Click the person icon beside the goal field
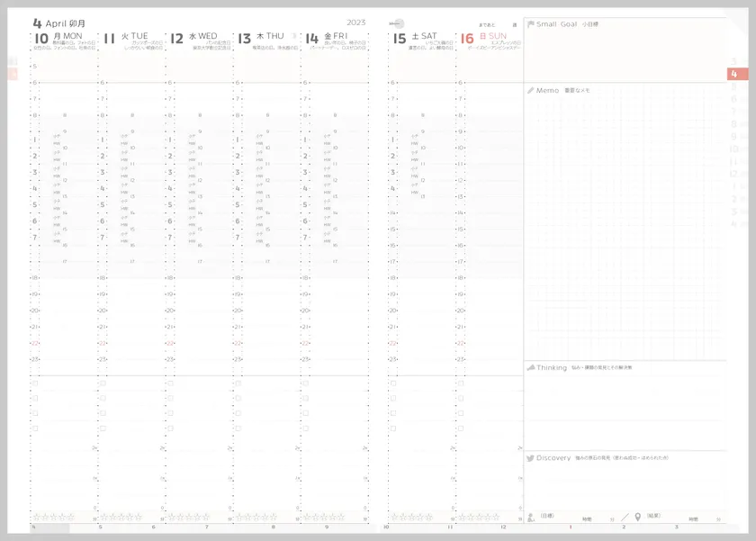756x541 pixels. click(531, 517)
